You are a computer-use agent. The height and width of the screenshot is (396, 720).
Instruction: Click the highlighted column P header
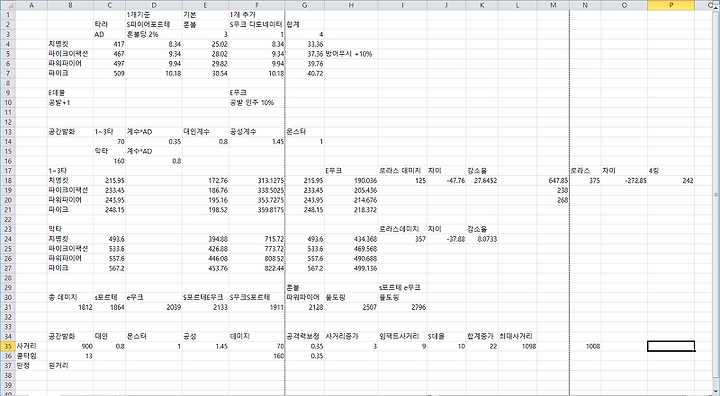pos(671,5)
